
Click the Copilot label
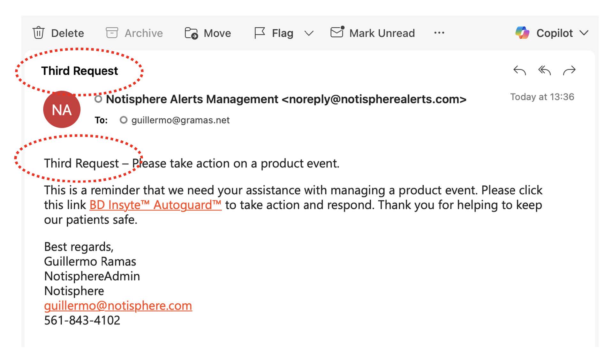555,33
